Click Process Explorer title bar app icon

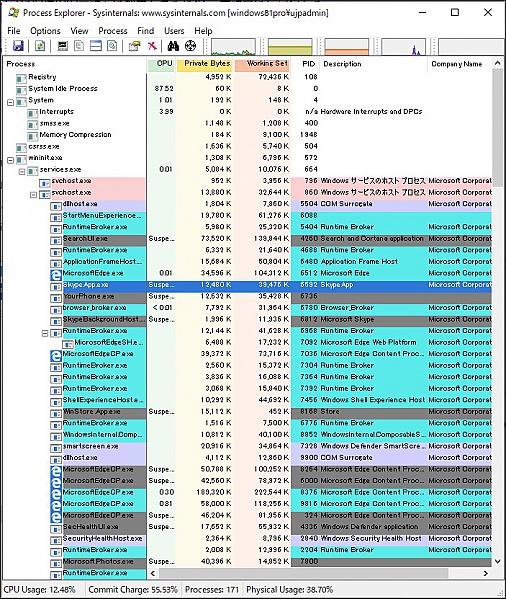click(13, 13)
